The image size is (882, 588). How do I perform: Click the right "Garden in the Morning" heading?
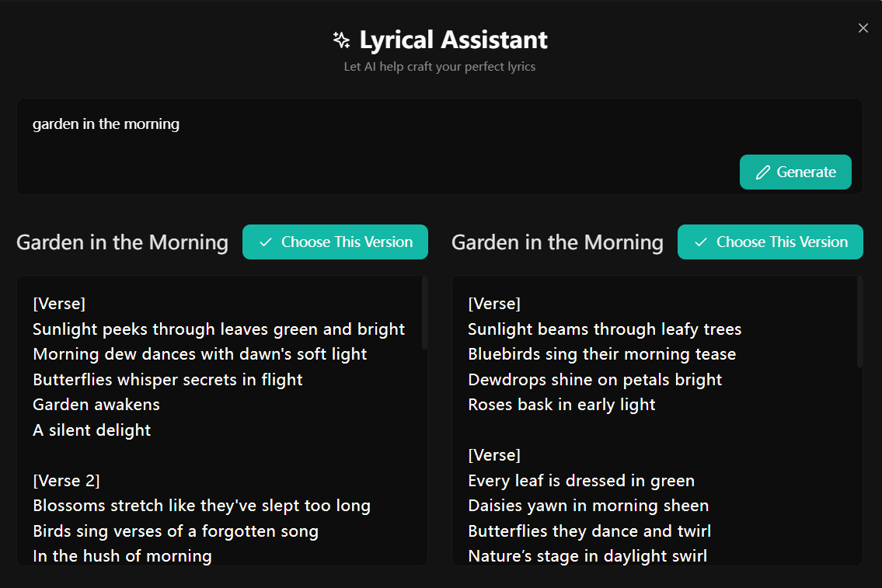[x=557, y=242]
